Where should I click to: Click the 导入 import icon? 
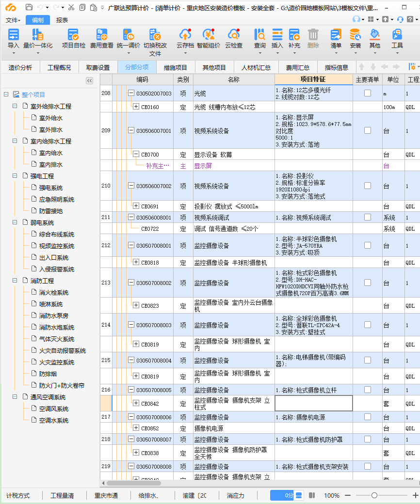pyautogui.click(x=13, y=35)
